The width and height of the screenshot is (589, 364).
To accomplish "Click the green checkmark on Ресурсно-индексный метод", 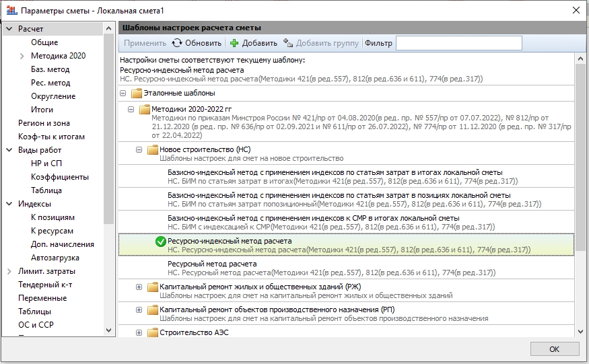I will click(160, 242).
